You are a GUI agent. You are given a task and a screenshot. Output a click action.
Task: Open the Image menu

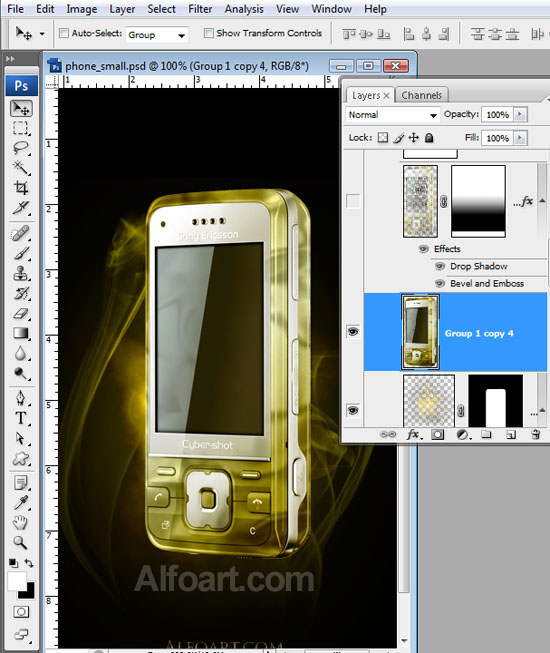click(82, 9)
